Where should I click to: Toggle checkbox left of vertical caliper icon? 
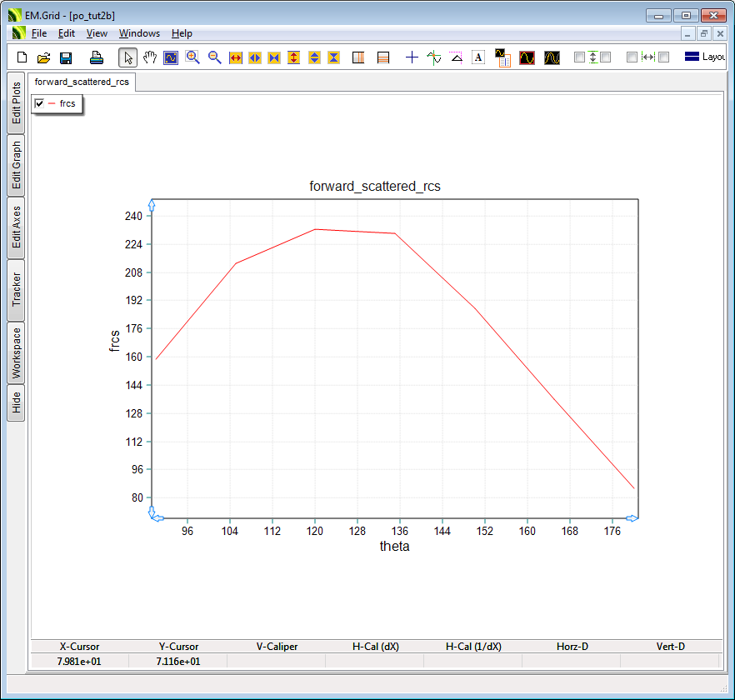point(580,57)
